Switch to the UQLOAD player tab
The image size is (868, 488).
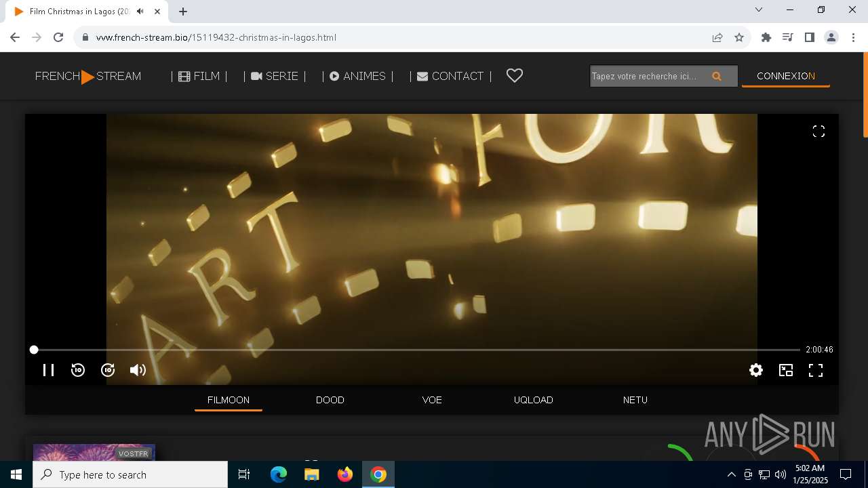534,400
